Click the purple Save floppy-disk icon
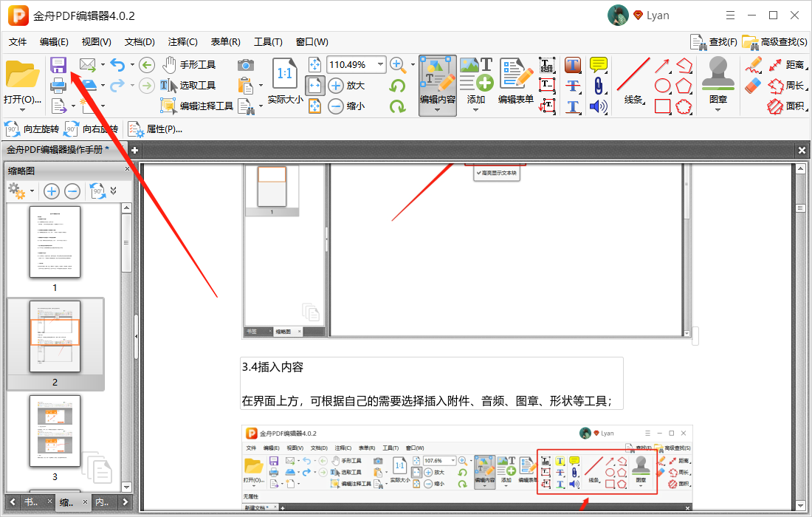 click(58, 65)
